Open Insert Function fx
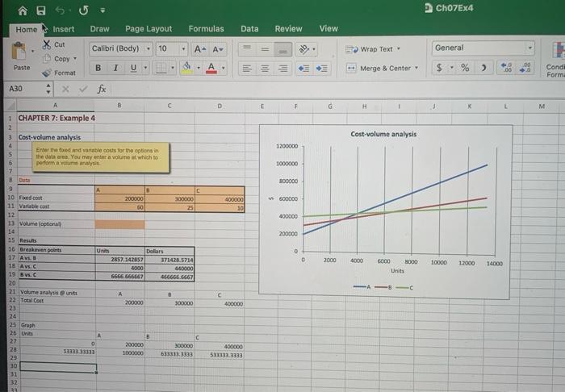Image resolution: width=565 pixels, height=392 pixels. point(102,89)
